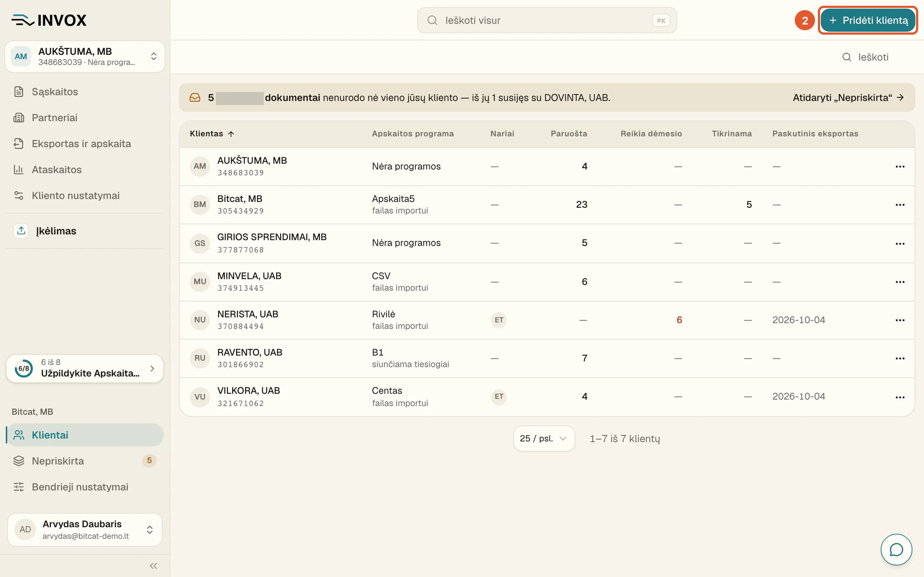Follow the Atidaryti „Nepriskirta" link

tap(848, 98)
